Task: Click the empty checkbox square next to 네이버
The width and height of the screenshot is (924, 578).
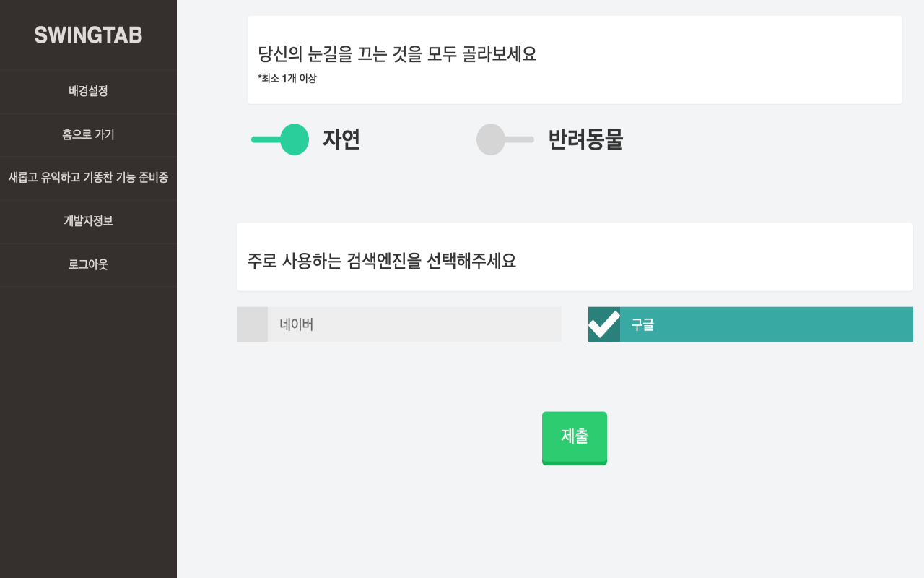Action: coord(252,324)
